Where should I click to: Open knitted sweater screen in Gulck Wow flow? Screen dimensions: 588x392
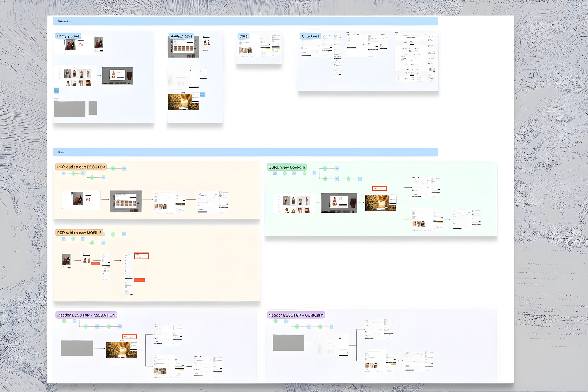[380, 203]
